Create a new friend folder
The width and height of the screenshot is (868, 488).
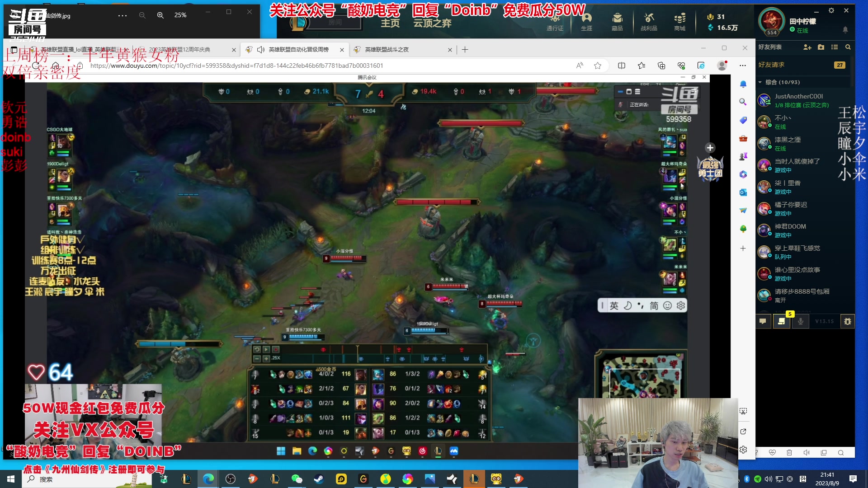tap(821, 47)
